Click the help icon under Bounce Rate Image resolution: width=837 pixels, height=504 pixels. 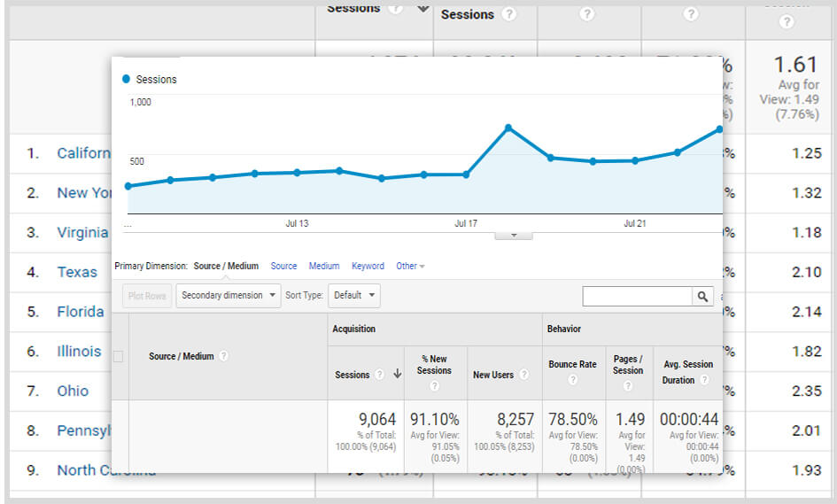tap(572, 380)
